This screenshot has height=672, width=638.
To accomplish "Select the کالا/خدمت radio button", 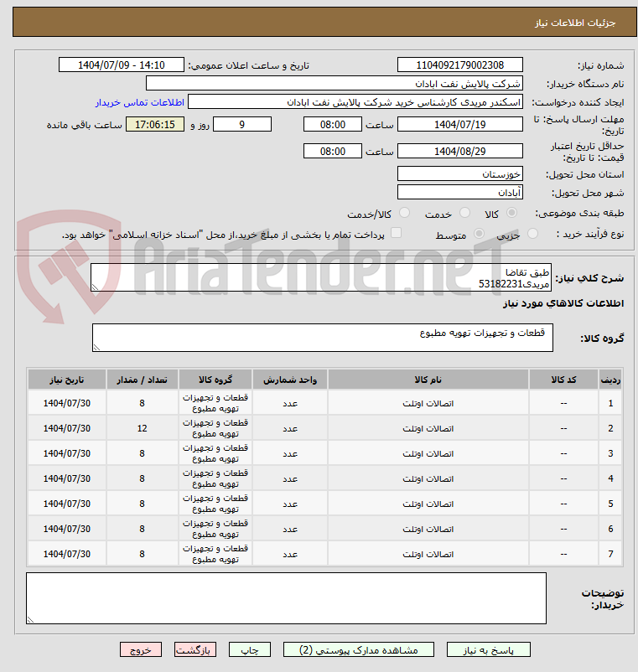I will point(404,213).
